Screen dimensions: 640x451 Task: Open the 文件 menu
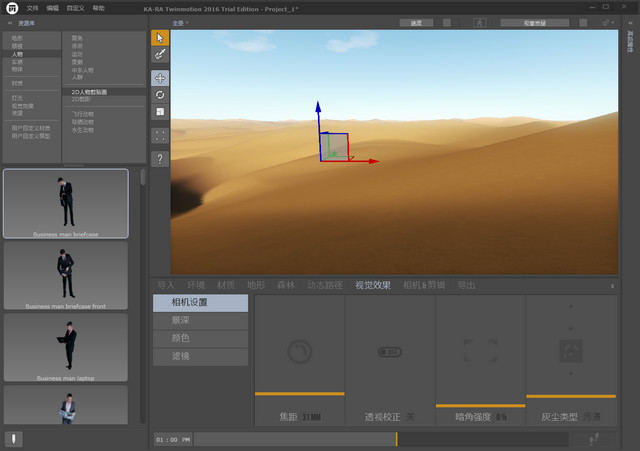click(x=32, y=7)
